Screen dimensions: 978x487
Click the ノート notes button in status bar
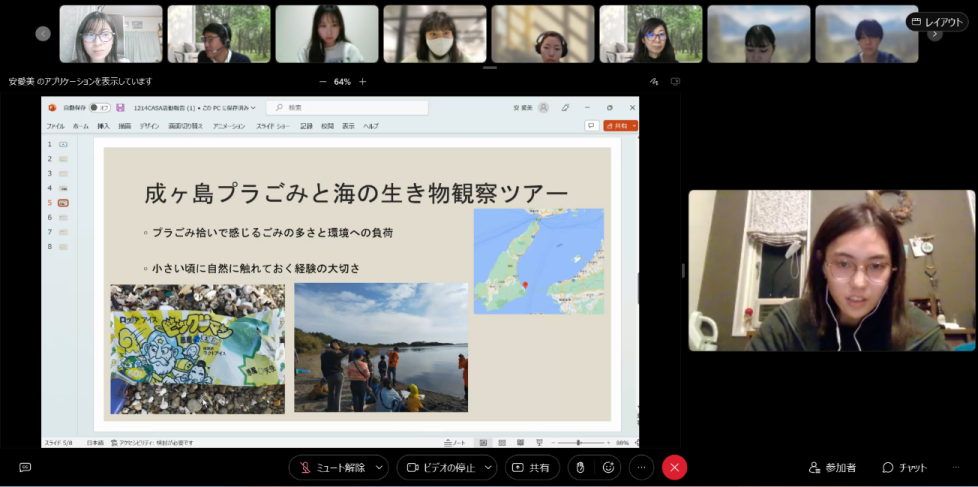[x=455, y=443]
